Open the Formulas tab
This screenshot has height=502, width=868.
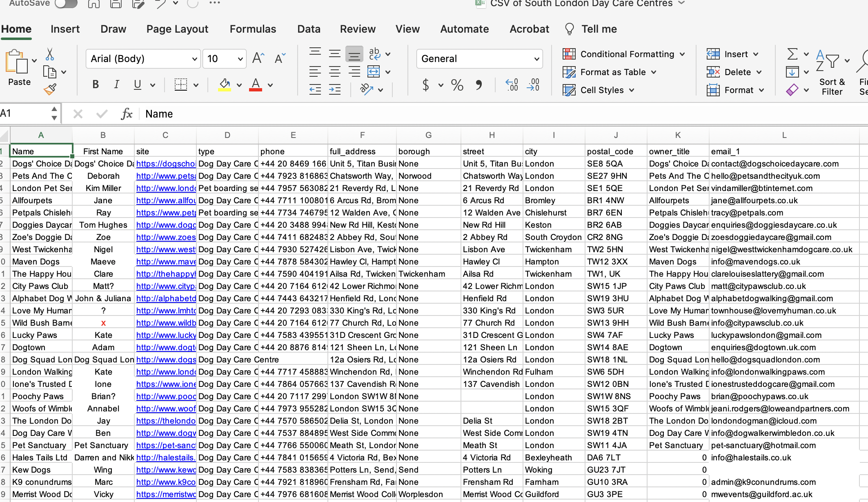click(x=253, y=29)
